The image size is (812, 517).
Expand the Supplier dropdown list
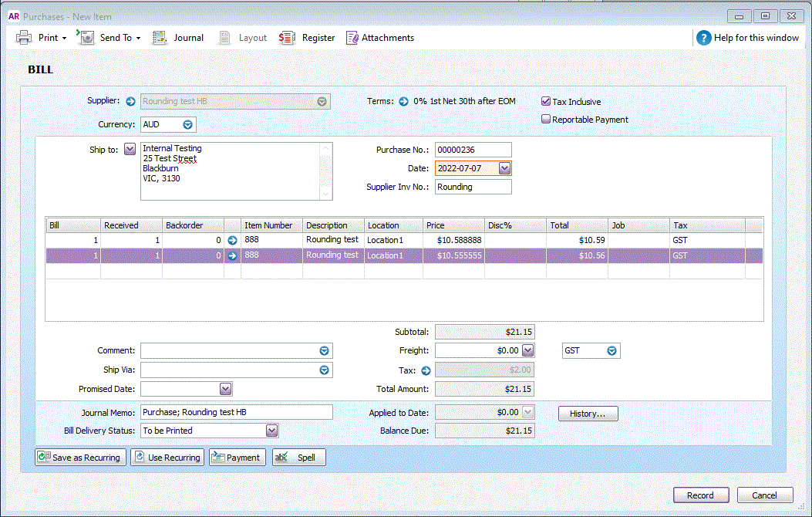[322, 102]
